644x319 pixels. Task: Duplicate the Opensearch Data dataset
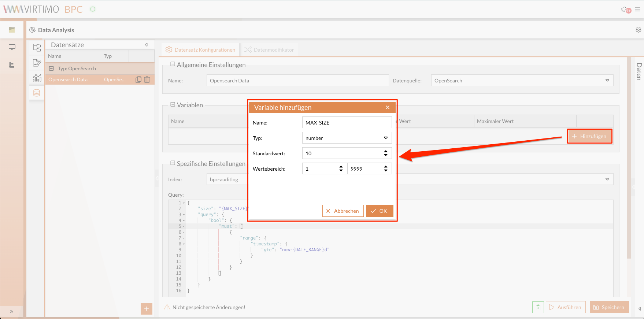tap(138, 79)
